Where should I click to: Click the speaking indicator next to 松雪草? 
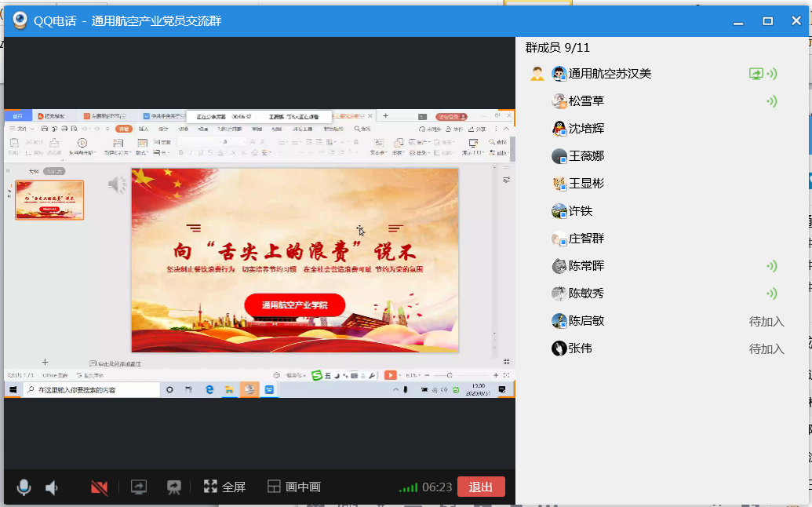click(772, 101)
